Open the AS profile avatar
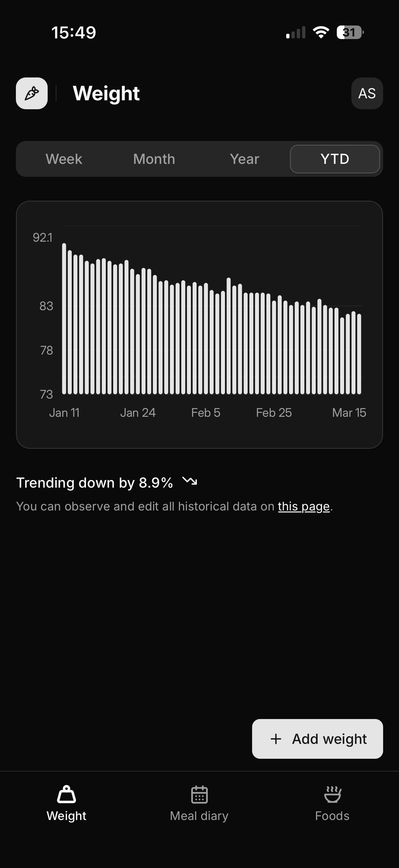 click(x=367, y=93)
